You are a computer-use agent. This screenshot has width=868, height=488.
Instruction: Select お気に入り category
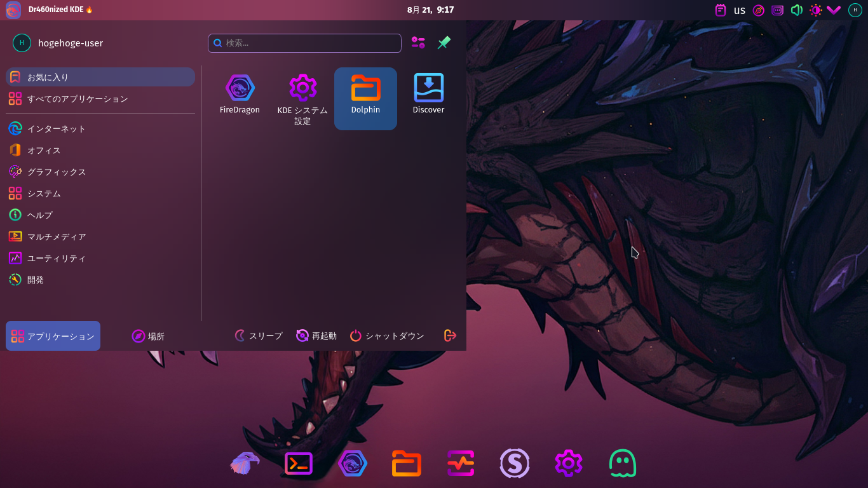pyautogui.click(x=100, y=77)
